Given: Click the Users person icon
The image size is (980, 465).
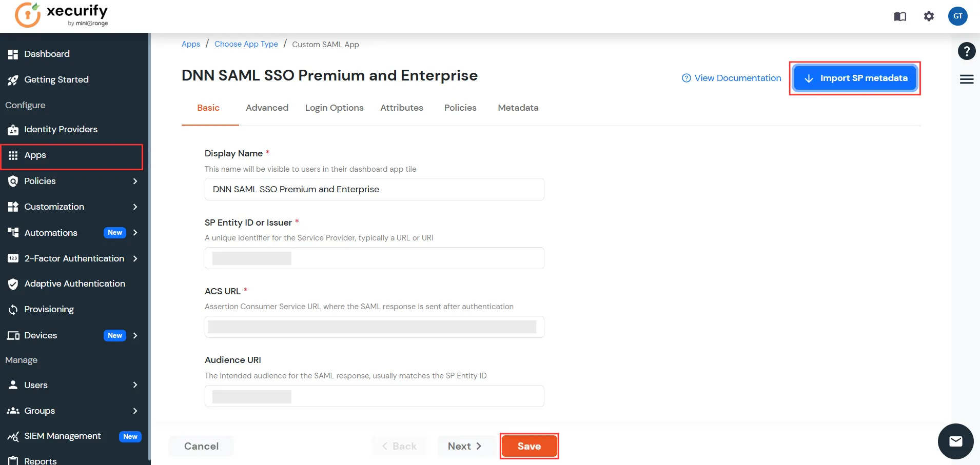Looking at the screenshot, I should pos(13,385).
